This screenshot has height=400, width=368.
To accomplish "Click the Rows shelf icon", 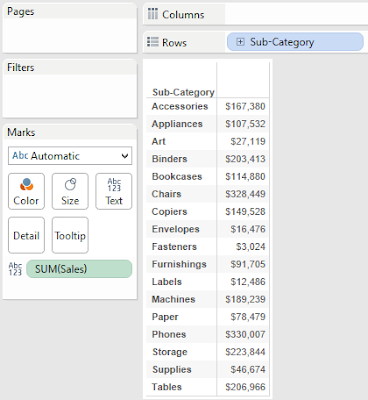I will pos(153,42).
